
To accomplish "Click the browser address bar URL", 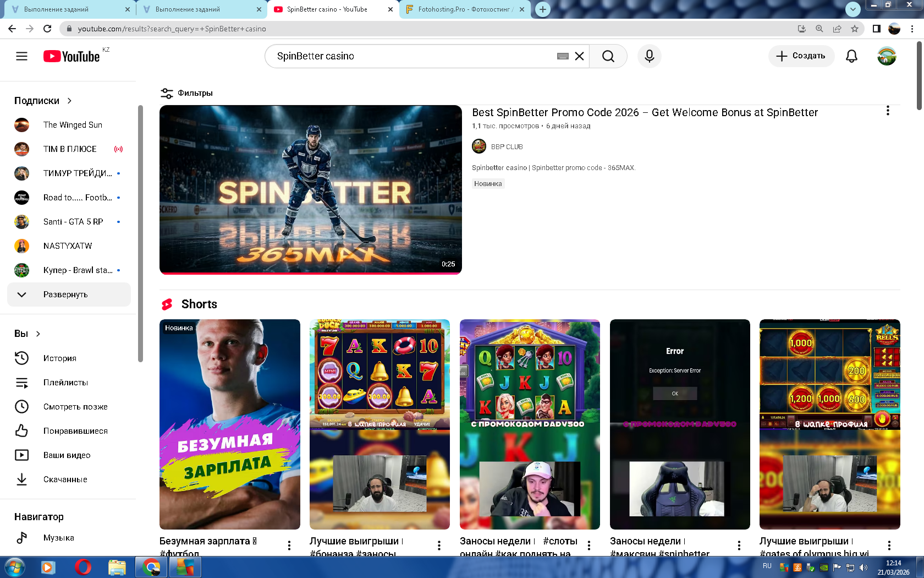I will point(172,29).
